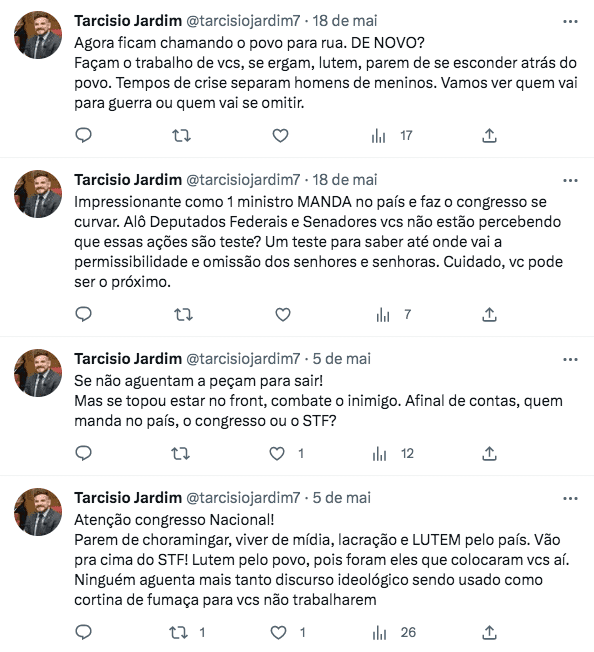Click the avatar on the 'Atenção congresso' tweet
Viewport: 594px width, 652px height.
click(38, 512)
